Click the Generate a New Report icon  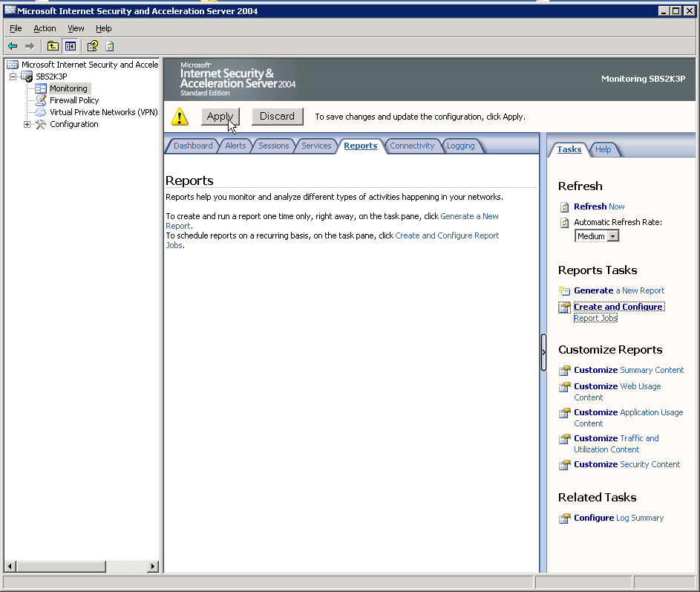[564, 291]
